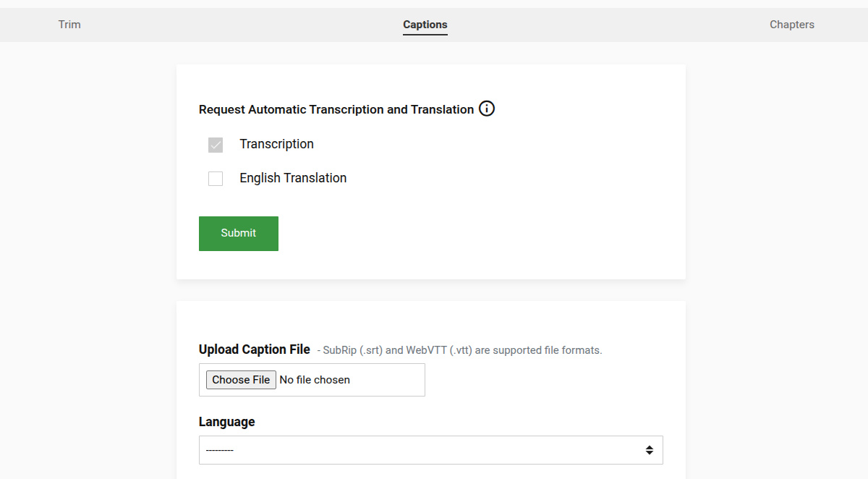Switch to the Trim tab
This screenshot has width=868, height=479.
coord(69,24)
